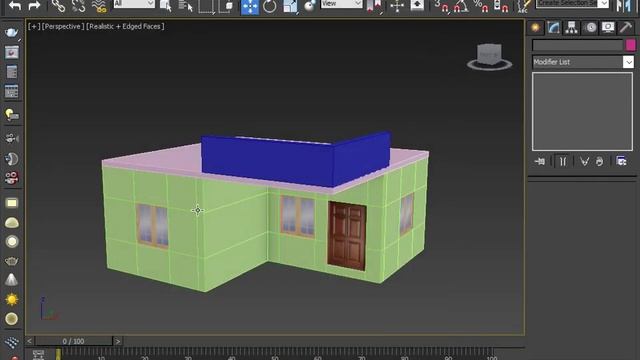Image resolution: width=640 pixels, height=360 pixels.
Task: Select the hemisphere primitive icon
Action: 11,223
